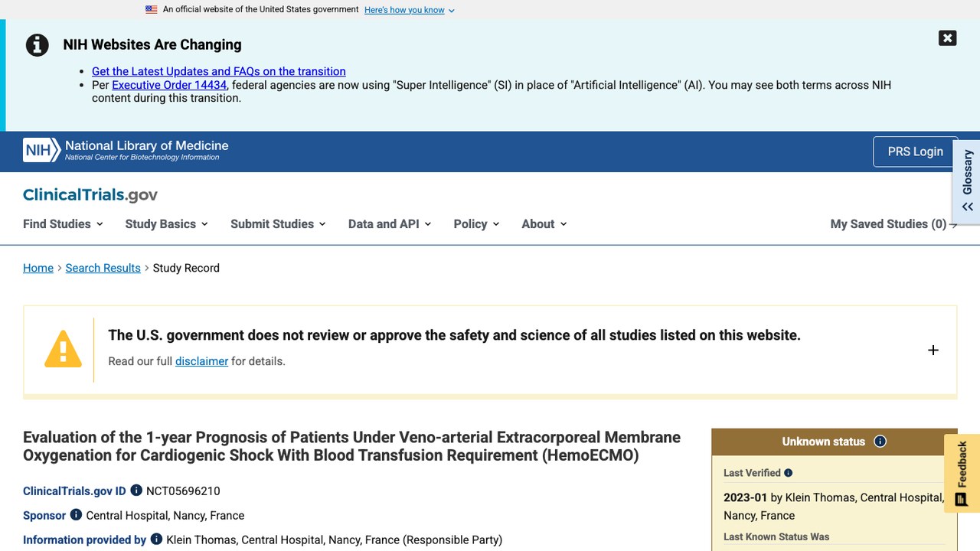Viewport: 980px width, 551px height.
Task: Go to My Saved Studies (0)
Action: click(893, 223)
